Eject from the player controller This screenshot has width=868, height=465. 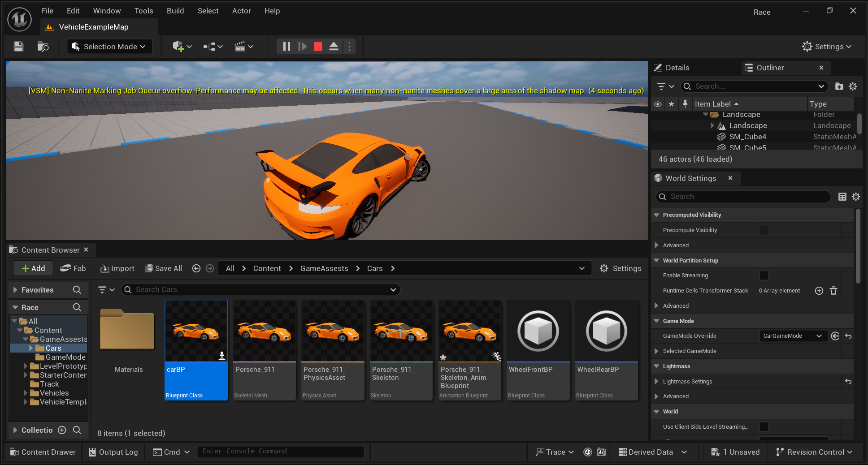coord(334,47)
